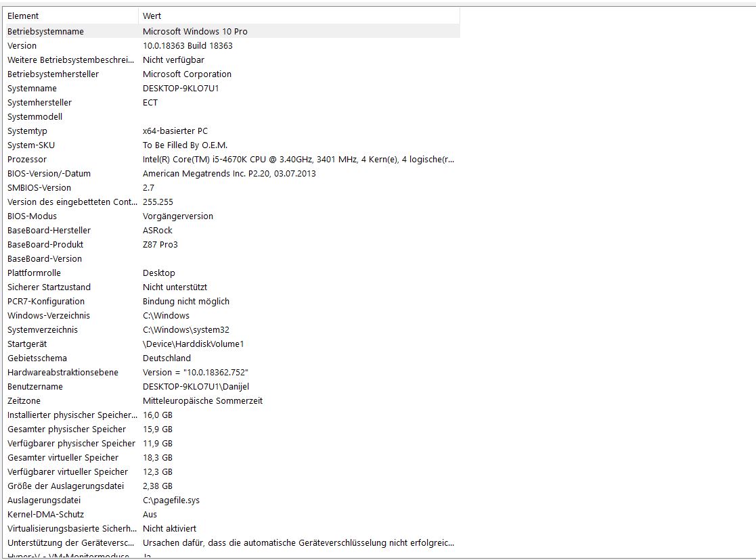The height and width of the screenshot is (560, 756).
Task: Click American Megatrends Inc. P2.20 value
Action: point(229,174)
